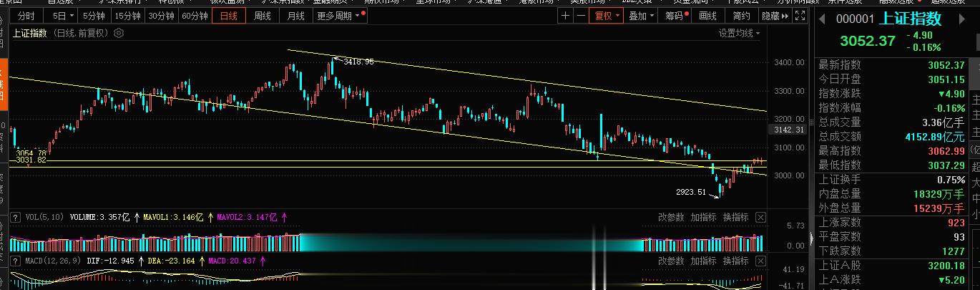Click the 最低指数 value 3037.29
This screenshot has height=290, width=980.
pos(947,165)
